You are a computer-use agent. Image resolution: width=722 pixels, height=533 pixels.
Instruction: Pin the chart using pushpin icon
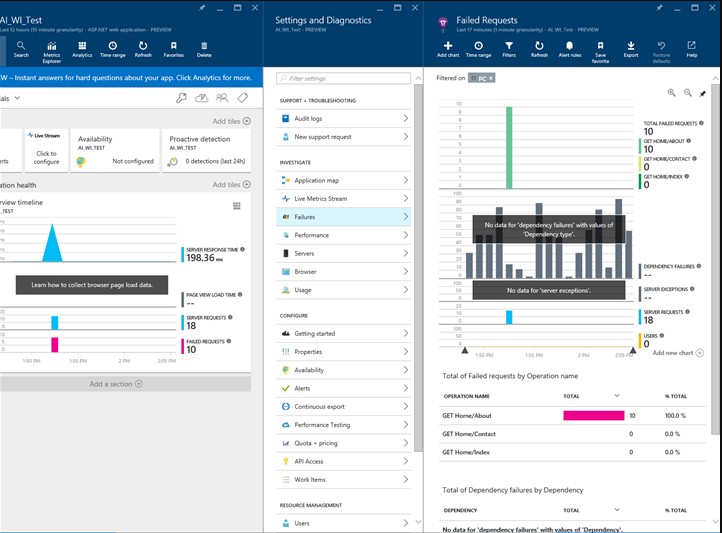(703, 93)
